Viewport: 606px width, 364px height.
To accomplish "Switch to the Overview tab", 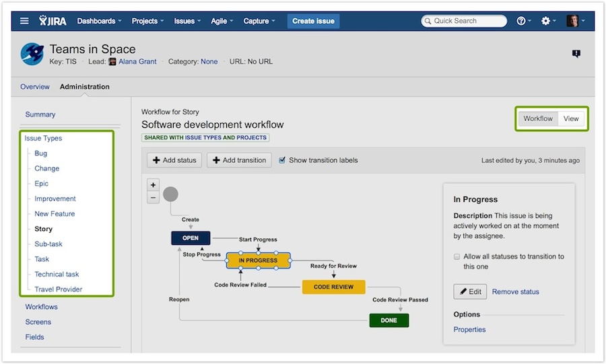I will coord(35,87).
